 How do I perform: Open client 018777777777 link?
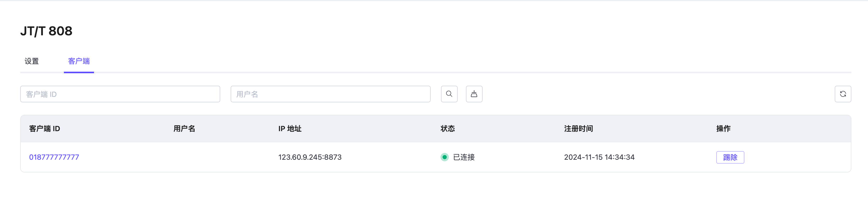[54, 157]
